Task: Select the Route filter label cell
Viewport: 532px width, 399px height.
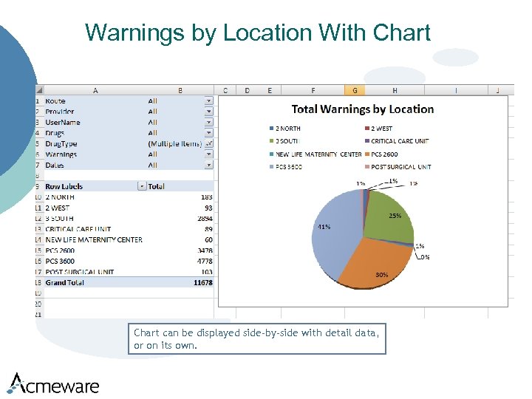Action: (95, 100)
